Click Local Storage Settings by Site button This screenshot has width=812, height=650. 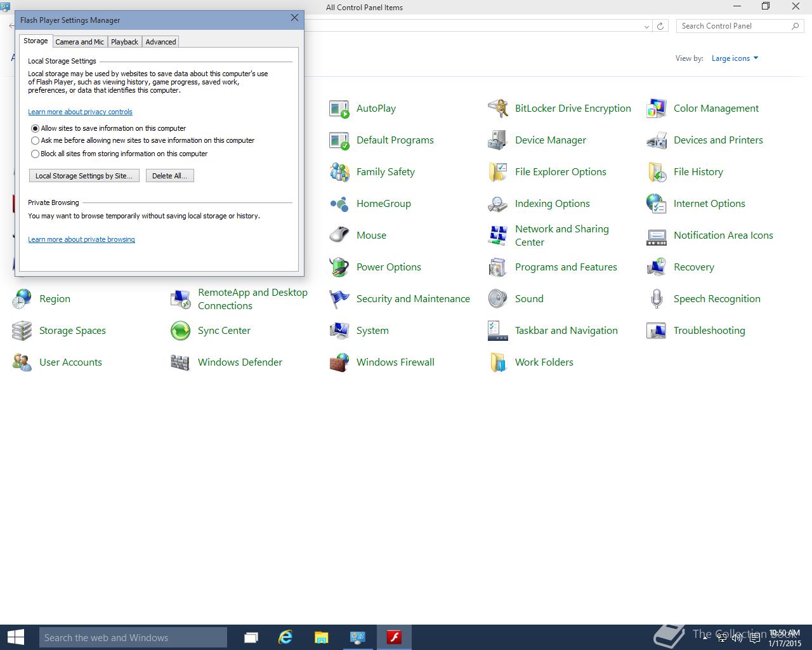[x=84, y=176]
